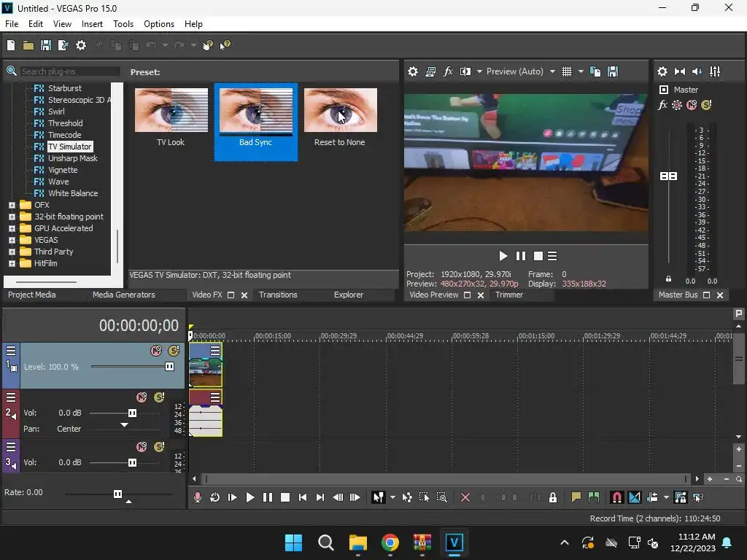The width and height of the screenshot is (747, 560).
Task: Select the Vignette effect
Action: pyautogui.click(x=63, y=170)
